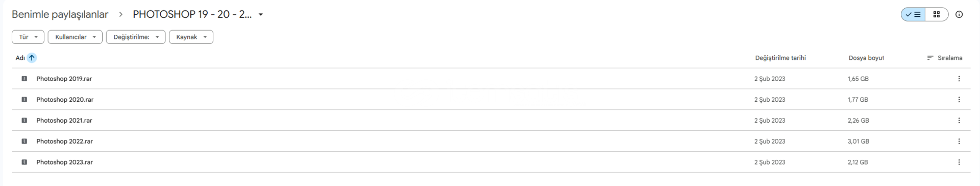Open more actions for Photoshop 2020.rar
Image resolution: width=980 pixels, height=186 pixels.
pyautogui.click(x=959, y=100)
